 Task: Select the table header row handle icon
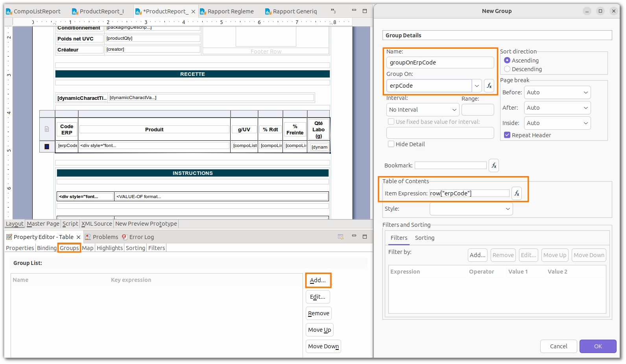pos(47,129)
